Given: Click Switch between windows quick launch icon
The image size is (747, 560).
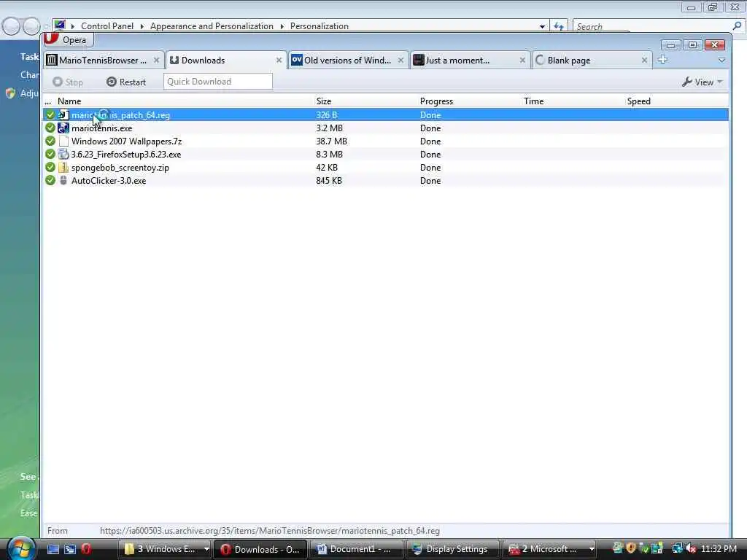Looking at the screenshot, I should pyautogui.click(x=70, y=549).
